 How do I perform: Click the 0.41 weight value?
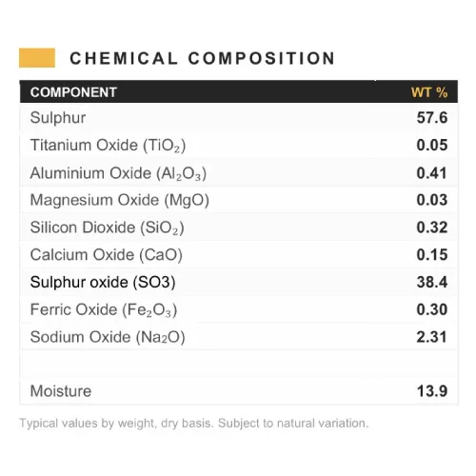(431, 173)
